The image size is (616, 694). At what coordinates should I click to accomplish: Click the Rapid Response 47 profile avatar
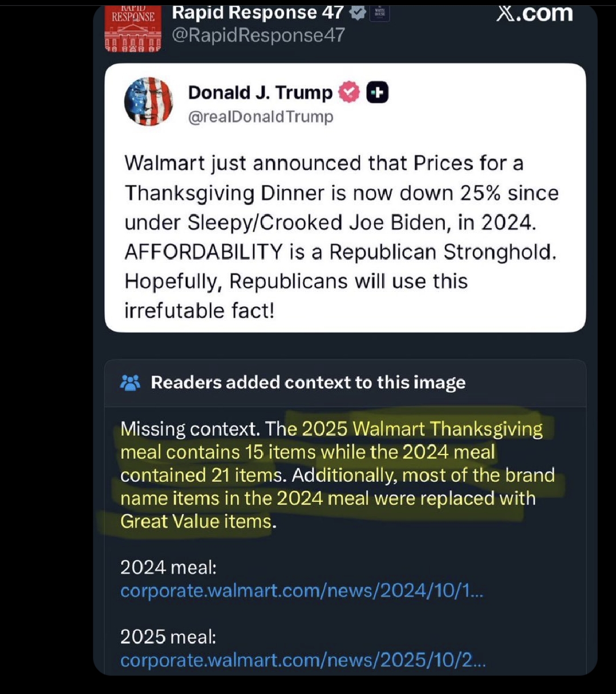pos(133,29)
